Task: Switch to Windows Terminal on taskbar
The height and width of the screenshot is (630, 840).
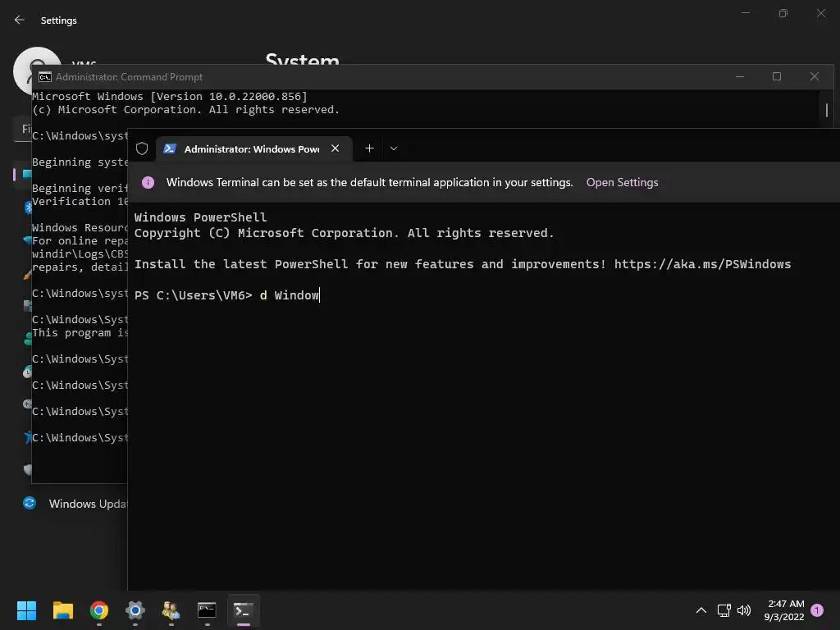Action: 243,610
